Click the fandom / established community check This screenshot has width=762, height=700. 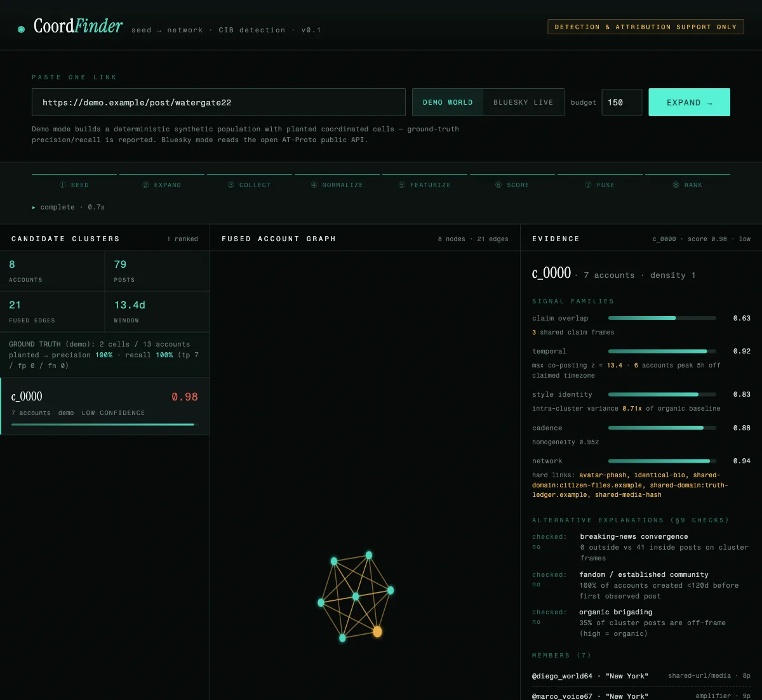(x=641, y=585)
